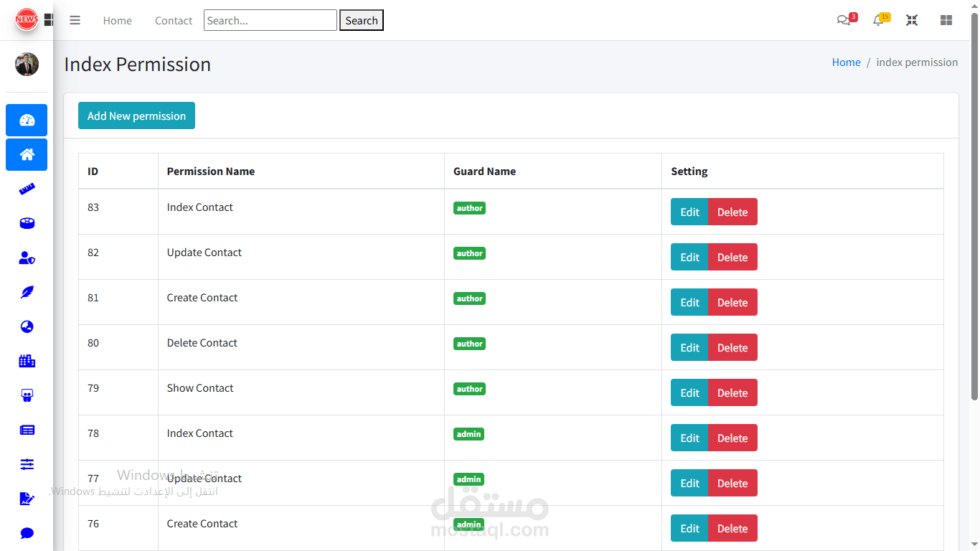Open the dashboard speedometer sidebar icon
The width and height of the screenshot is (980, 551).
pyautogui.click(x=27, y=120)
